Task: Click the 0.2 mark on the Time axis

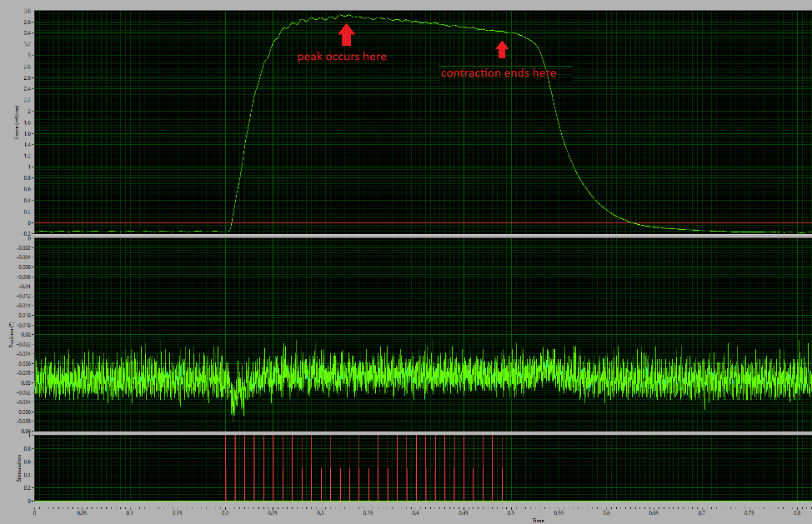Action: tap(227, 514)
